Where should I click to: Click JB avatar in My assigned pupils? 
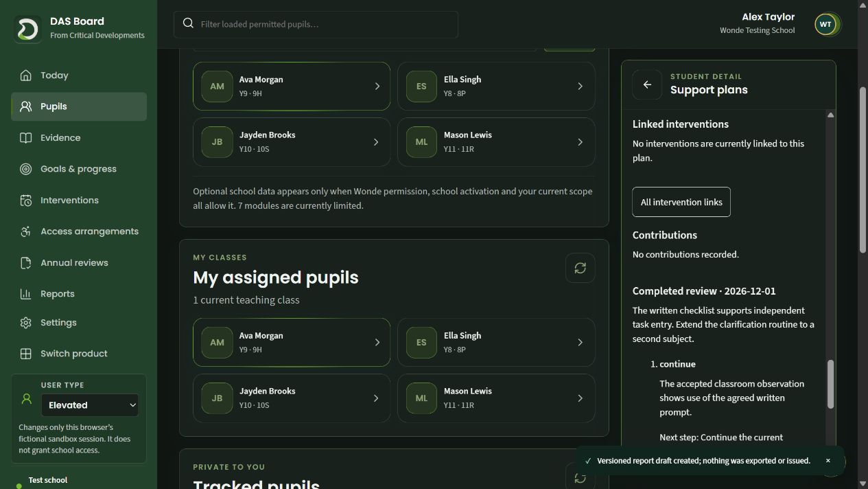click(217, 398)
